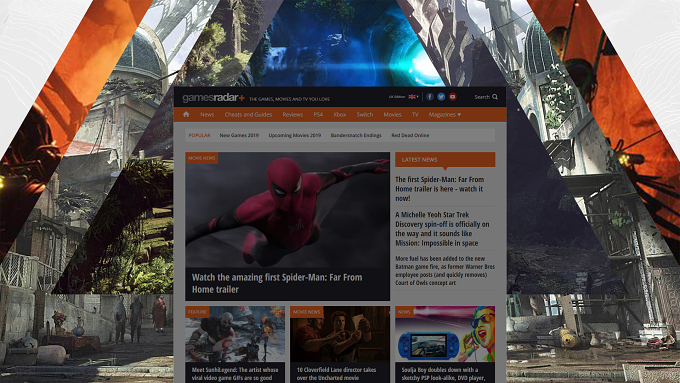Click the tagline 'The games, movies and TV you love'
Image resolution: width=680 pixels, height=383 pixels.
coord(289,99)
